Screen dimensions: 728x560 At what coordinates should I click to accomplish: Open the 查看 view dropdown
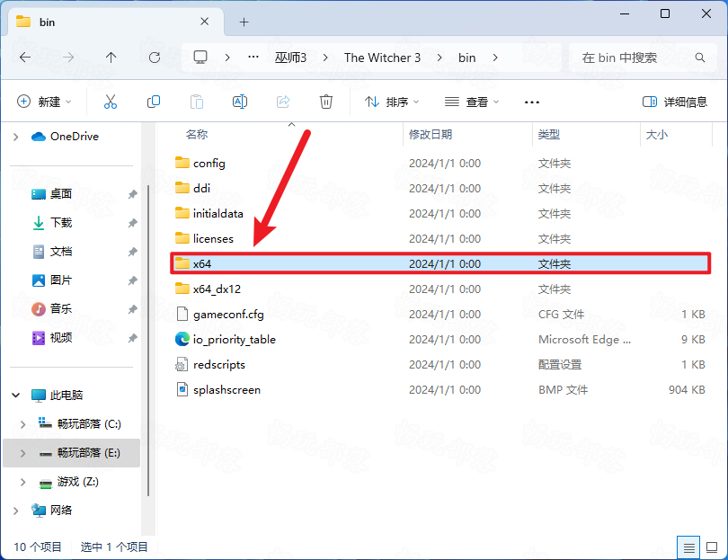click(x=472, y=102)
